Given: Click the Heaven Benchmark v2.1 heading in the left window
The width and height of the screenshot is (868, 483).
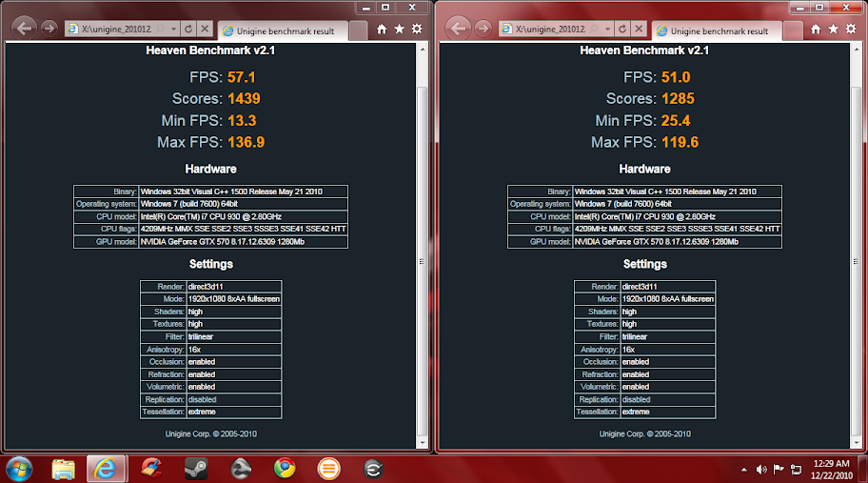Looking at the screenshot, I should click(210, 50).
